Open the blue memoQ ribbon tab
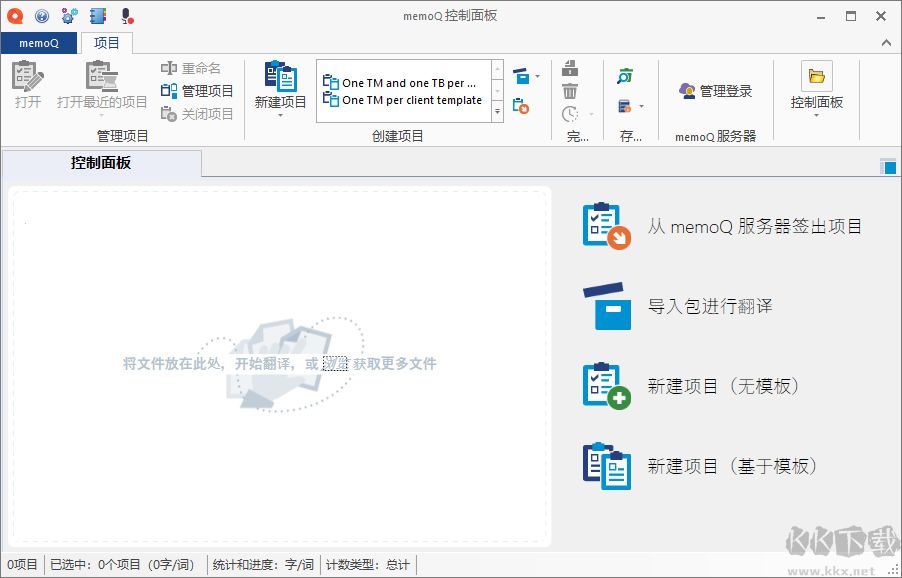The width and height of the screenshot is (902, 578). pos(39,43)
